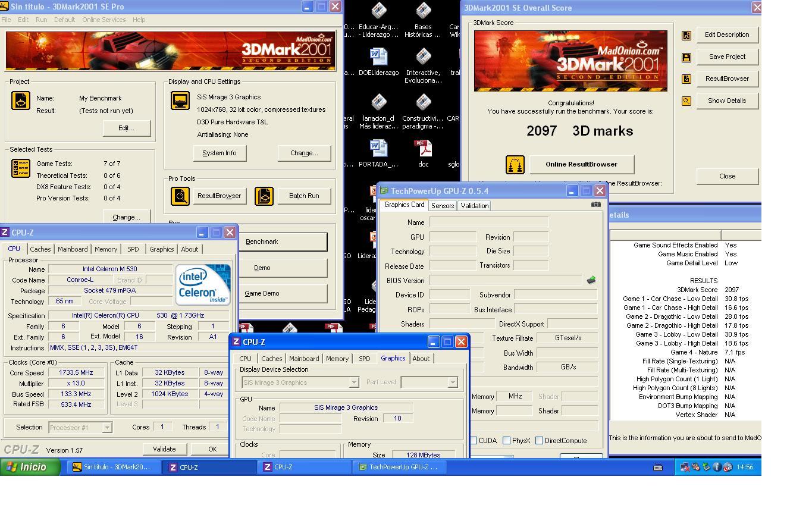Open Educar-Arg Liderazgo desktop icon

(x=378, y=20)
